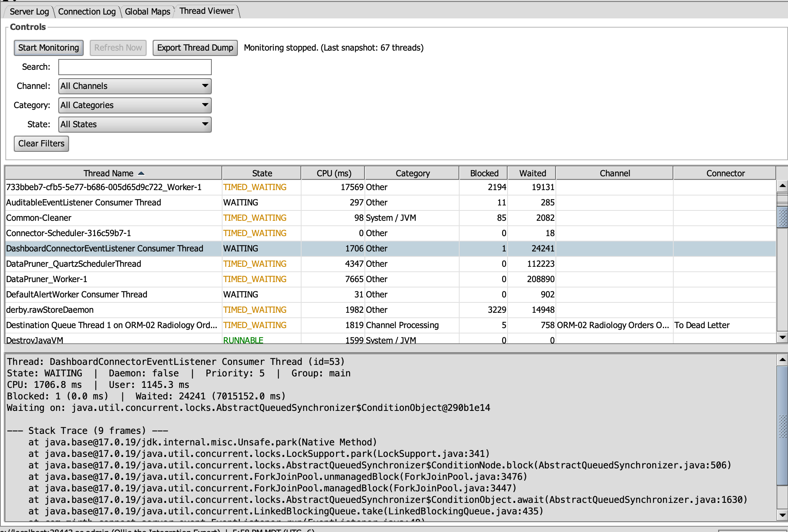Click the LockSupport.park stack frame line
The height and width of the screenshot is (532, 788).
point(259,454)
